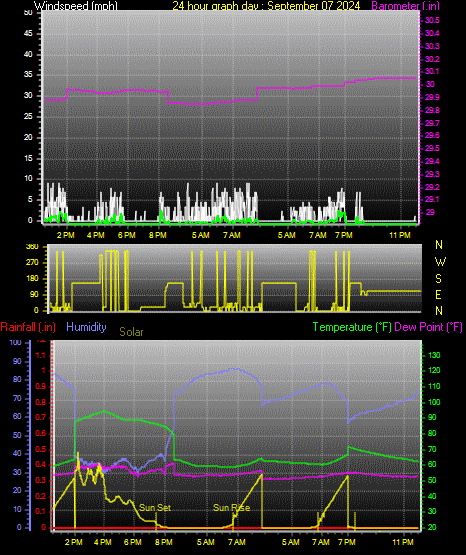This screenshot has width=466, height=555.
Task: Click the S compass direction label
Action: click(438, 279)
